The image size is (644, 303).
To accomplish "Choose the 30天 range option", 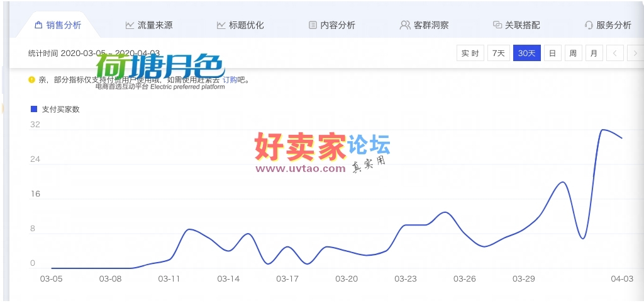I will [x=526, y=54].
